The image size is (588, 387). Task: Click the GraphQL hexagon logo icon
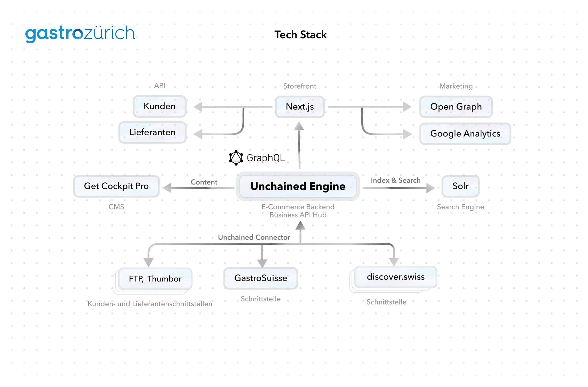tap(236, 158)
